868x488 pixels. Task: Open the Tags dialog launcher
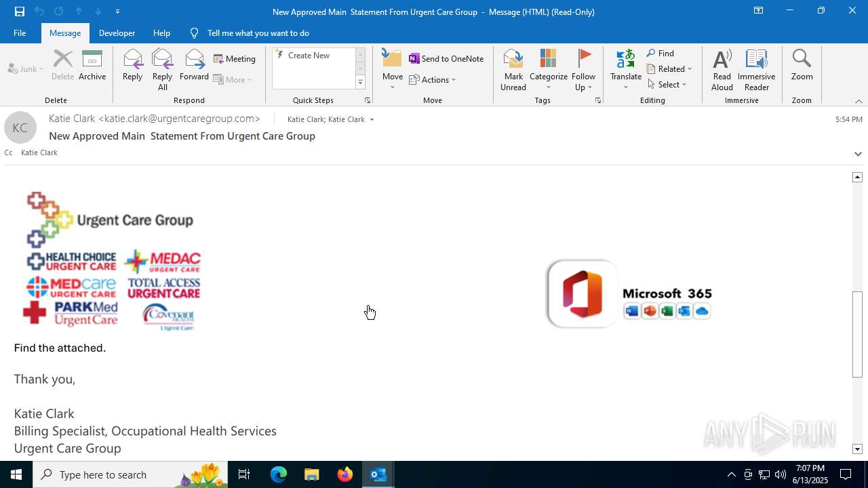(598, 100)
